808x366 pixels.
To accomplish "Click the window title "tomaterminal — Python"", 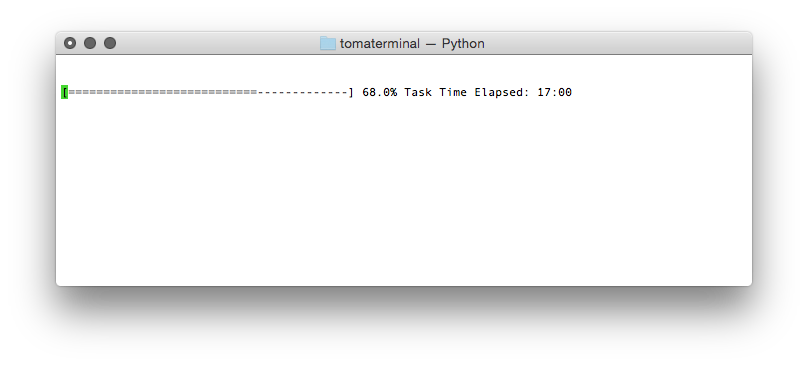I will point(412,44).
